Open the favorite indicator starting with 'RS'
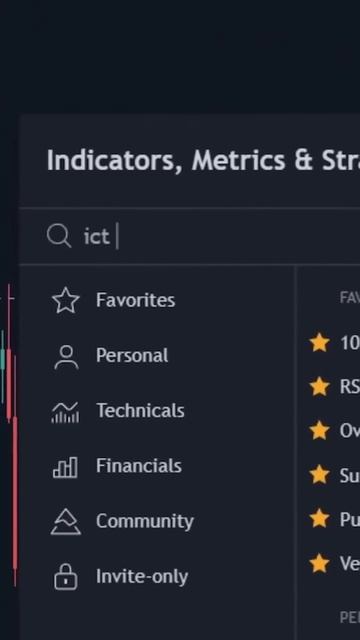Viewport: 360px width, 640px height. tap(350, 386)
